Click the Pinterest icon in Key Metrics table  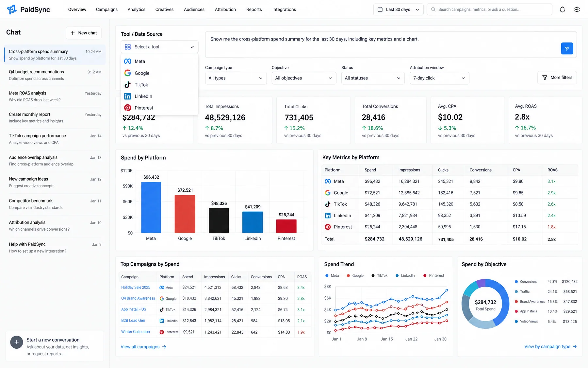[x=328, y=227]
